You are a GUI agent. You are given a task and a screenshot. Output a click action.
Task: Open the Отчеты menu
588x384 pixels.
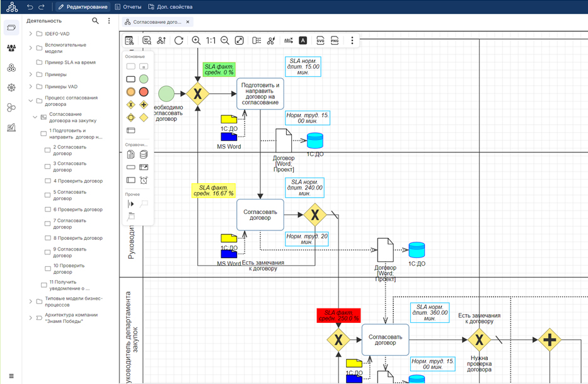[128, 7]
